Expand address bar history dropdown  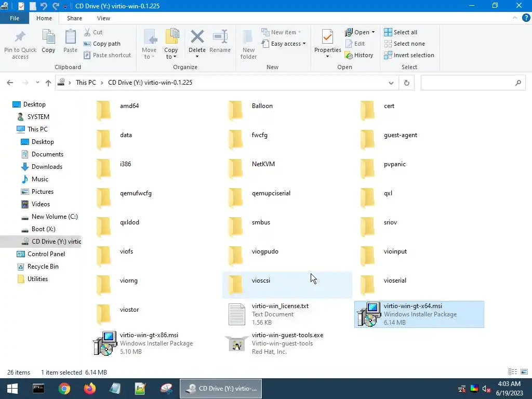[391, 83]
